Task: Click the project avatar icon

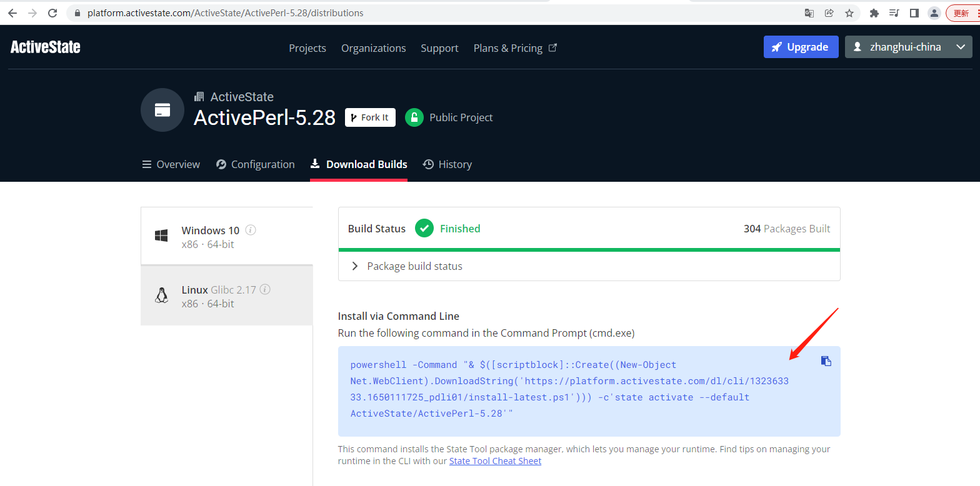Action: click(162, 110)
